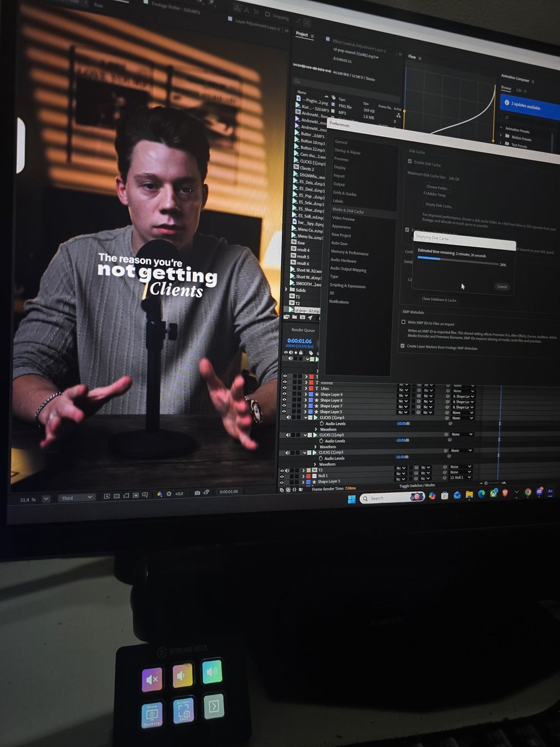Tap Screen Shot key on Stream Deck
The image size is (560, 747).
coord(184,710)
